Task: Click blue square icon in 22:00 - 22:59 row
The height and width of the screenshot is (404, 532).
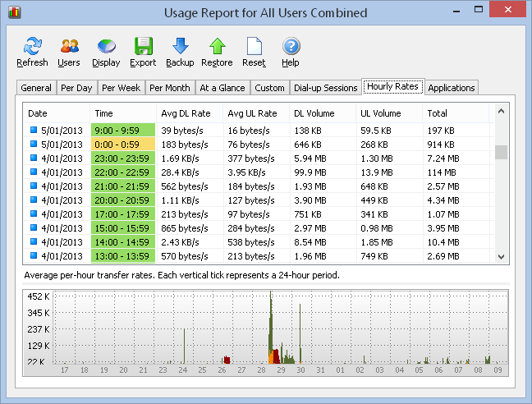Action: pyautogui.click(x=33, y=172)
